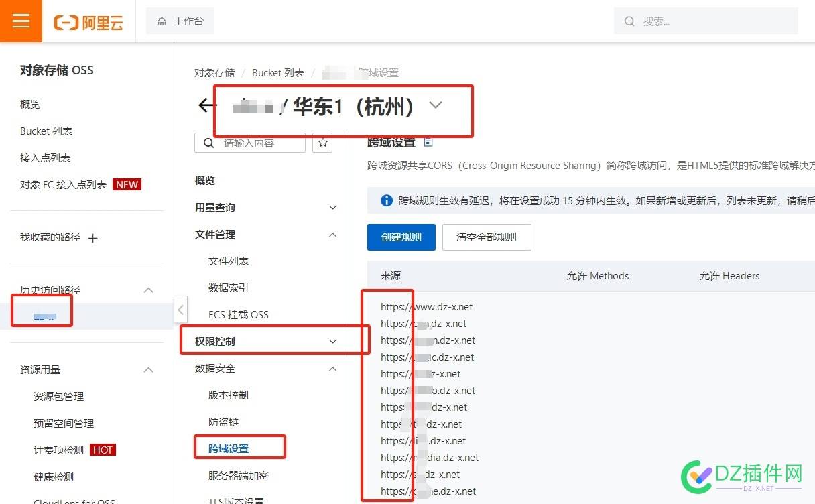The height and width of the screenshot is (504, 815).
Task: Click the https://www.dz-x.net source row
Action: click(x=427, y=307)
